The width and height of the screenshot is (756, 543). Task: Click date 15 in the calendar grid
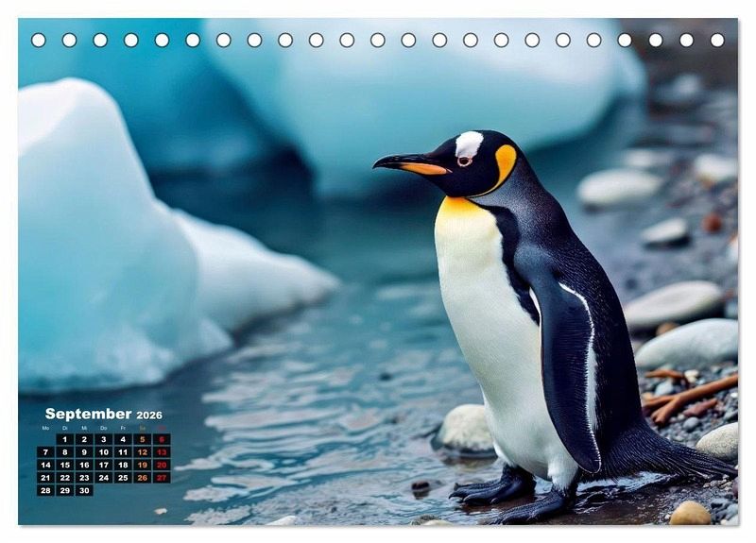pos(64,465)
